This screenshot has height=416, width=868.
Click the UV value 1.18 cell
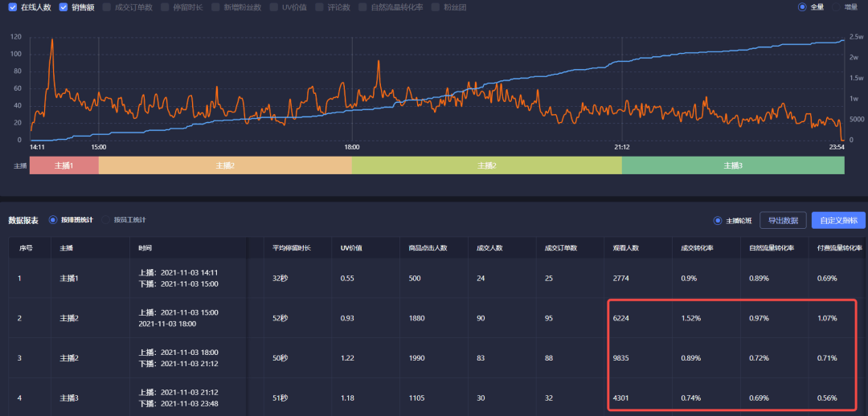point(347,398)
